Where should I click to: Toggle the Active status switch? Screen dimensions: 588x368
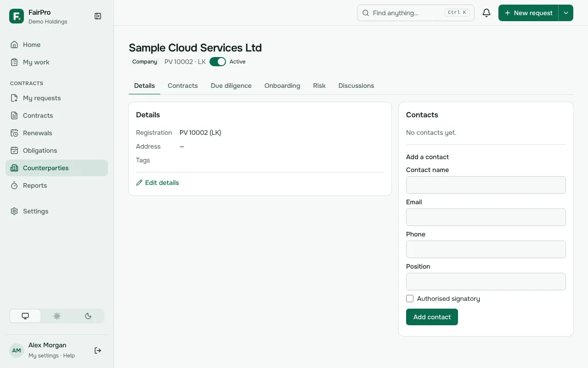click(218, 62)
